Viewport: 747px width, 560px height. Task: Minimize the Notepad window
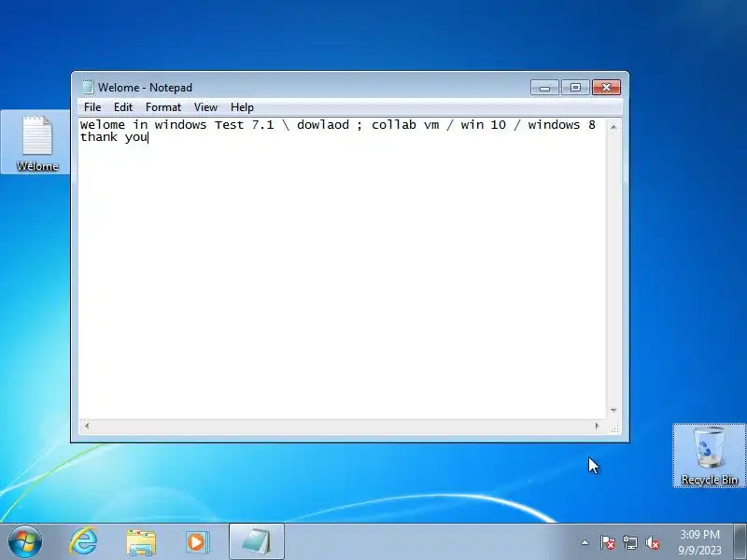544,87
